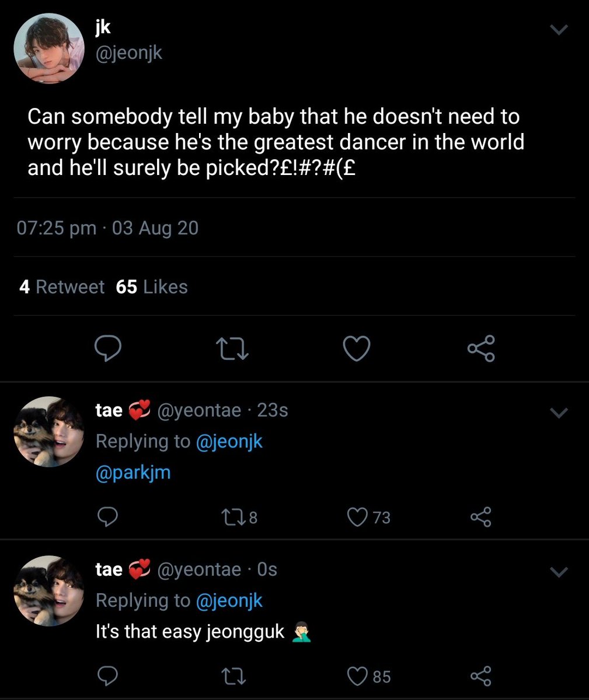Screen dimensions: 589x700
Task: Share tae's @parkjm reply
Action: [480, 517]
